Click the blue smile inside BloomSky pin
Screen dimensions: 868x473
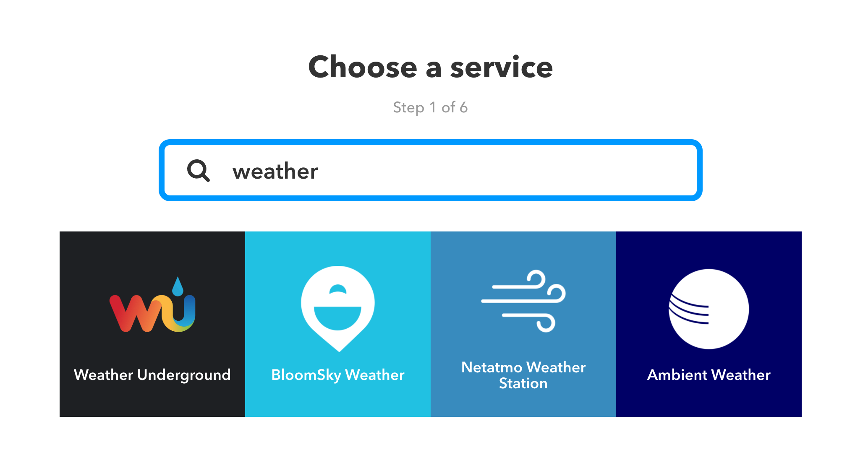[337, 318]
